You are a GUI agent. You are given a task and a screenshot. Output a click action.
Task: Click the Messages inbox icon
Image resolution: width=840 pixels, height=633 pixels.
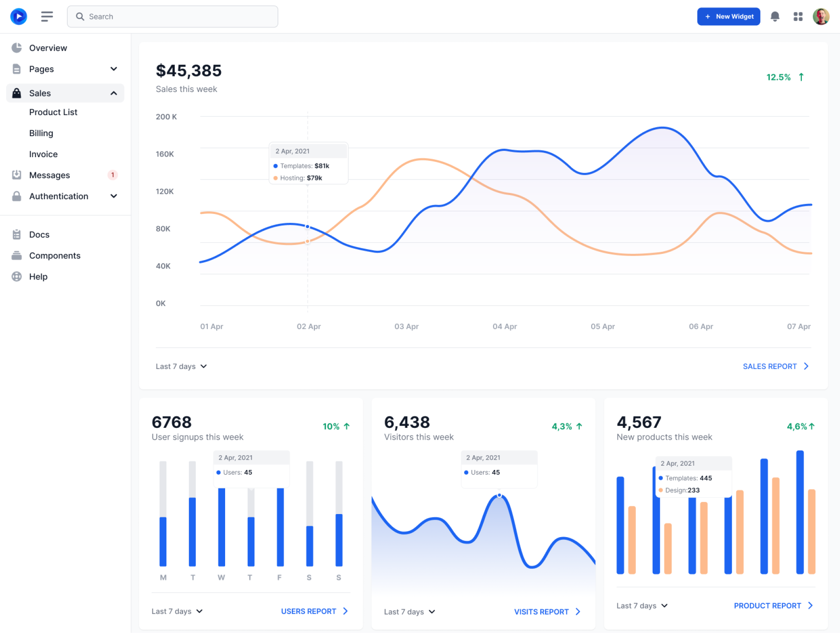coord(17,175)
